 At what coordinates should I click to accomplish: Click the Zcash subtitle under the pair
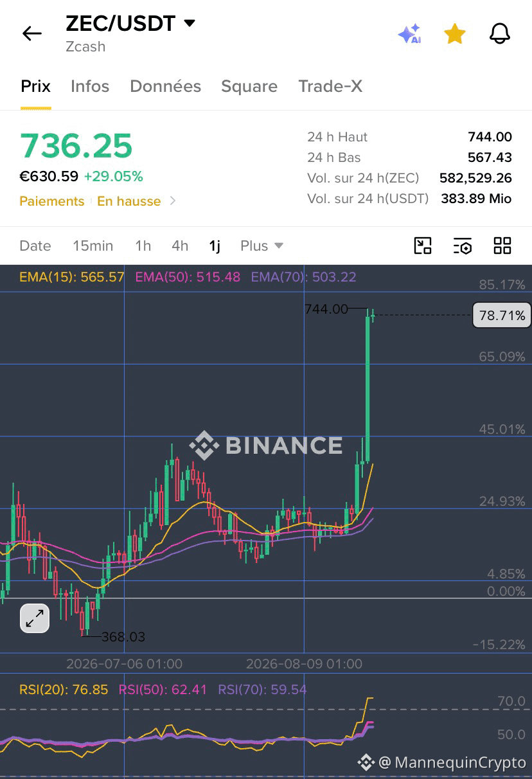coord(85,47)
